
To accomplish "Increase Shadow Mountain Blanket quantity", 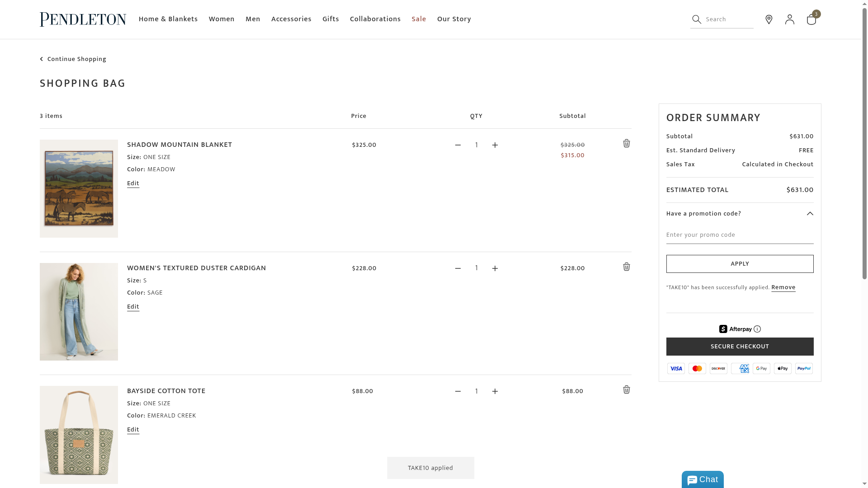I will (x=495, y=145).
